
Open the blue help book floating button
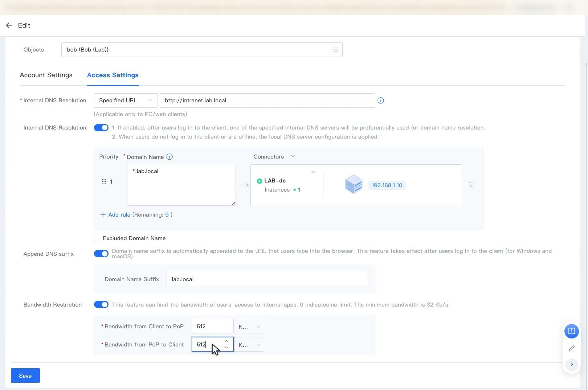572,331
